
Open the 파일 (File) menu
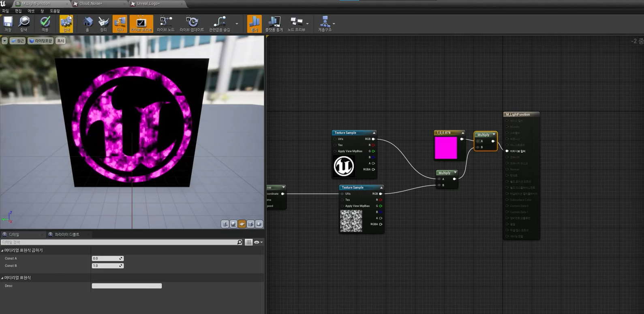point(5,11)
